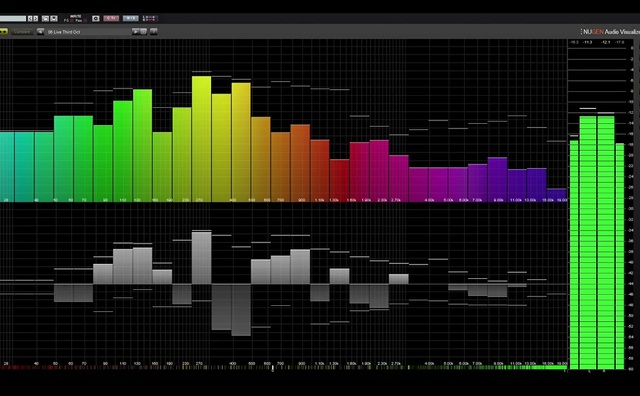The height and width of the screenshot is (396, 640).
Task: Click the forward arrow button after preset name
Action: point(136,31)
